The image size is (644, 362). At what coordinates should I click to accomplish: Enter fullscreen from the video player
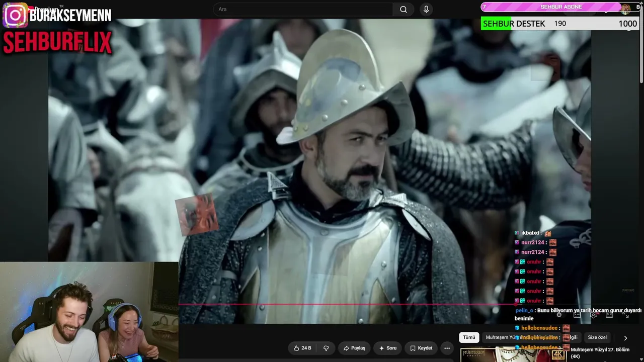626,315
